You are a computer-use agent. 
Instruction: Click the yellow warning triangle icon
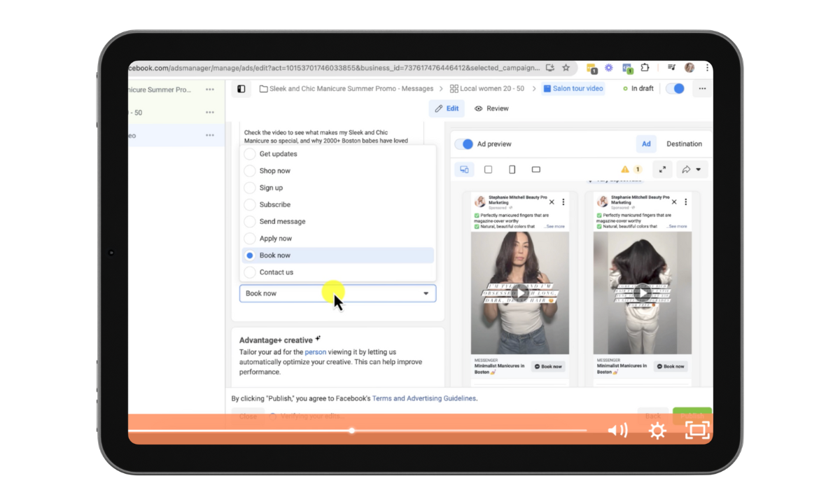tap(625, 169)
